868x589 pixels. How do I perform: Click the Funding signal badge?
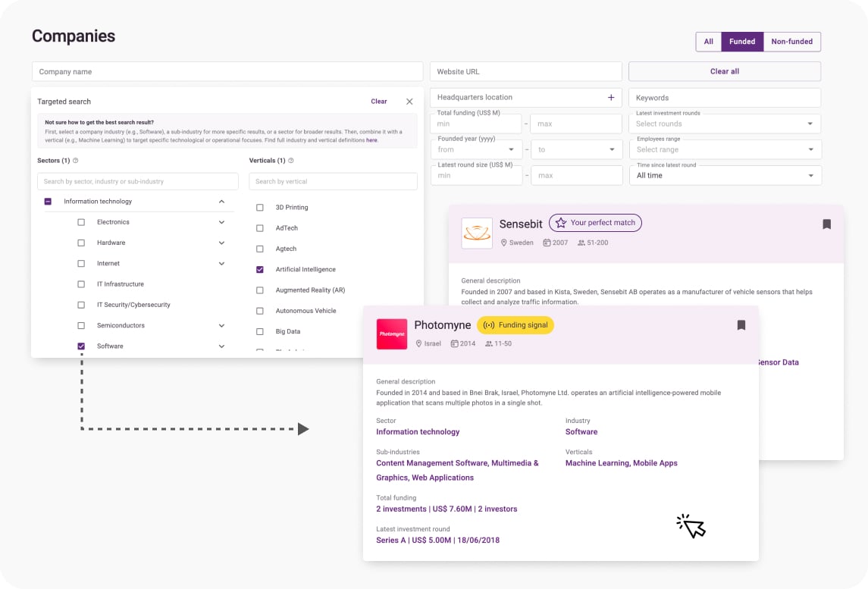pos(515,325)
